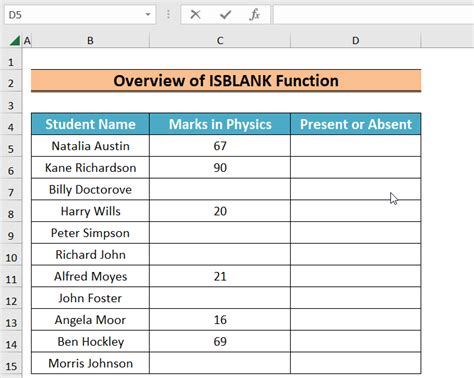
Task: Click the 'Student Name' header cell
Action: pos(90,124)
